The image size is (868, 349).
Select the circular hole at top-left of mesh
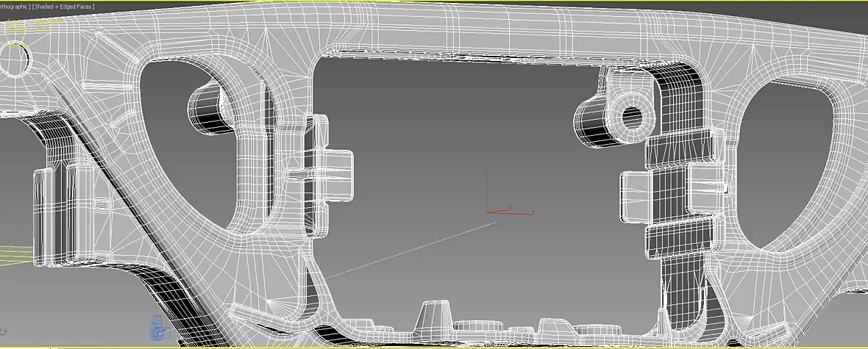[x=15, y=59]
